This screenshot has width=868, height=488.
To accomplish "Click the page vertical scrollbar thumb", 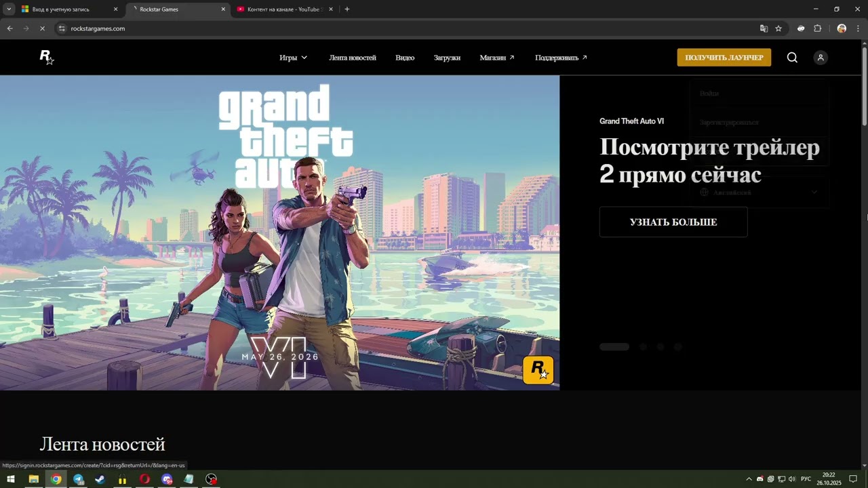I will click(865, 87).
